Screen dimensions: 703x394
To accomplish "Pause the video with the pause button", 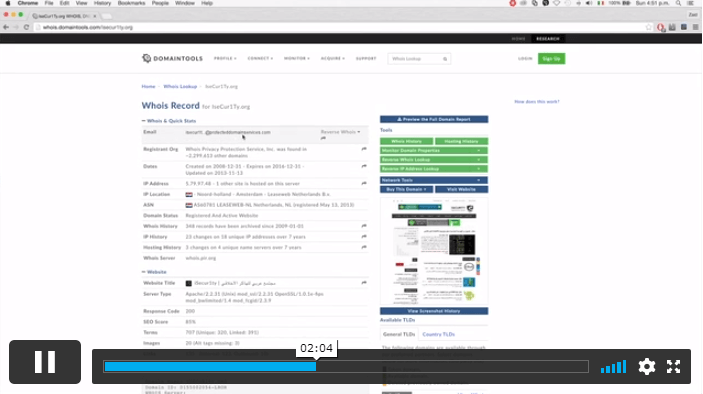I will pyautogui.click(x=45, y=362).
